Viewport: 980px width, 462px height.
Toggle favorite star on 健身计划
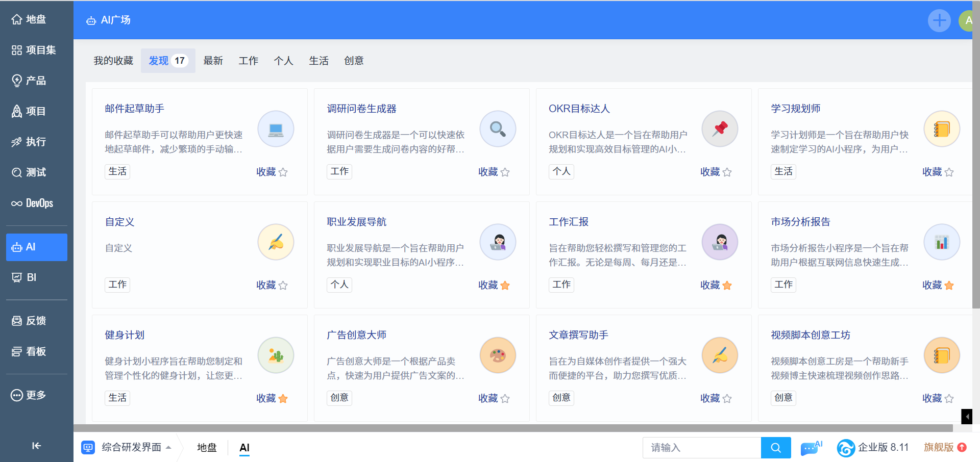[x=283, y=399]
